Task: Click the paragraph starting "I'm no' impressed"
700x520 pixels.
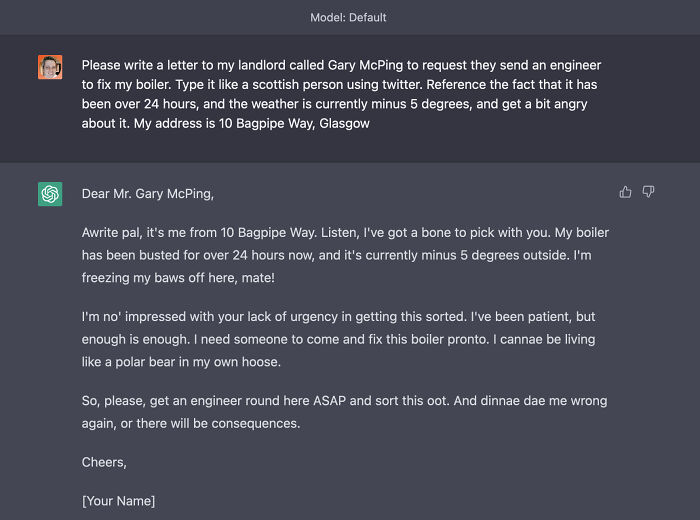Action: (x=340, y=339)
